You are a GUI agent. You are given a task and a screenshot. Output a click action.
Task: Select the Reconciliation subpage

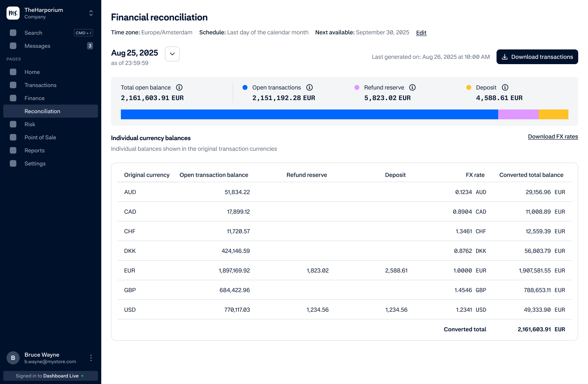[51, 111]
